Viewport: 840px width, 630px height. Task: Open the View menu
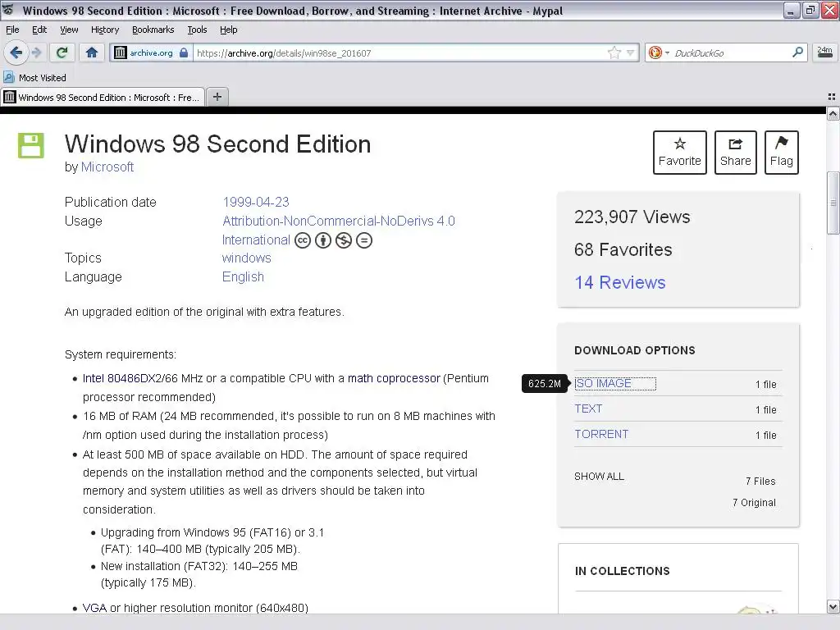[x=69, y=30]
